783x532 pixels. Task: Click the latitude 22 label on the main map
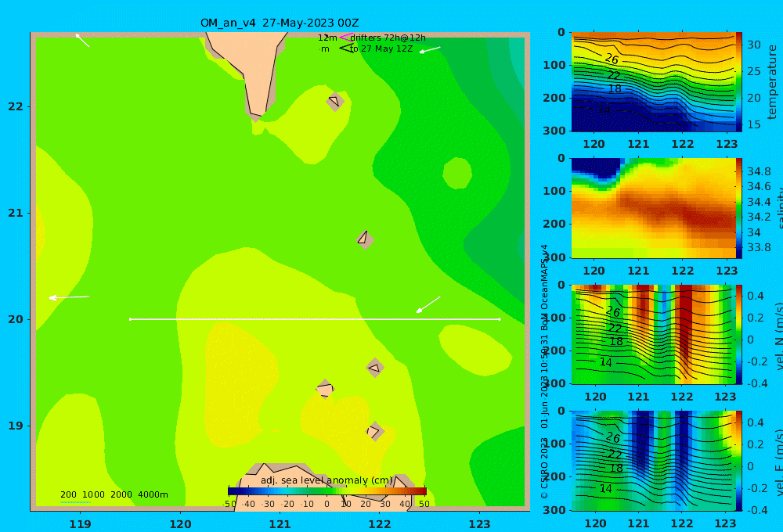(16, 106)
